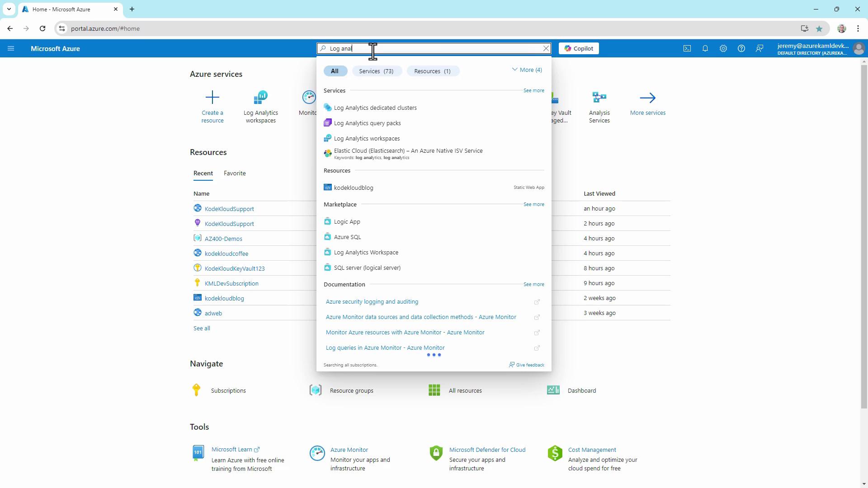The image size is (868, 488).
Task: Clear the search box text
Action: click(x=546, y=48)
